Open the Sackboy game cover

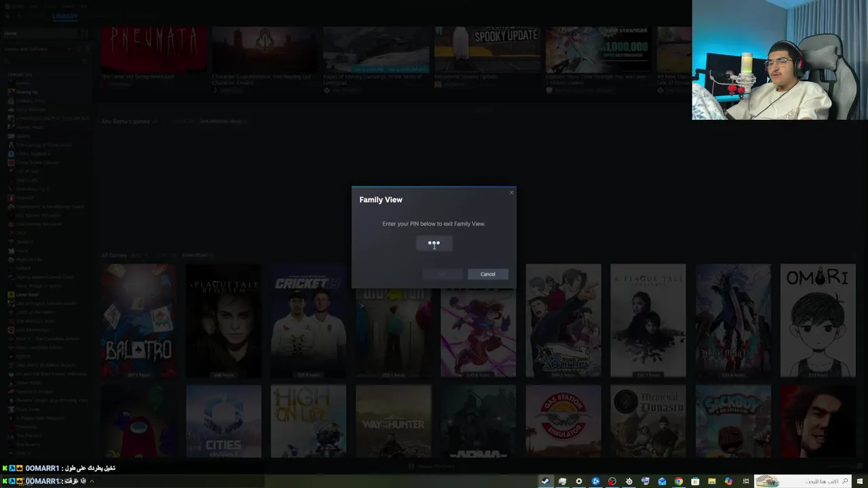click(733, 421)
